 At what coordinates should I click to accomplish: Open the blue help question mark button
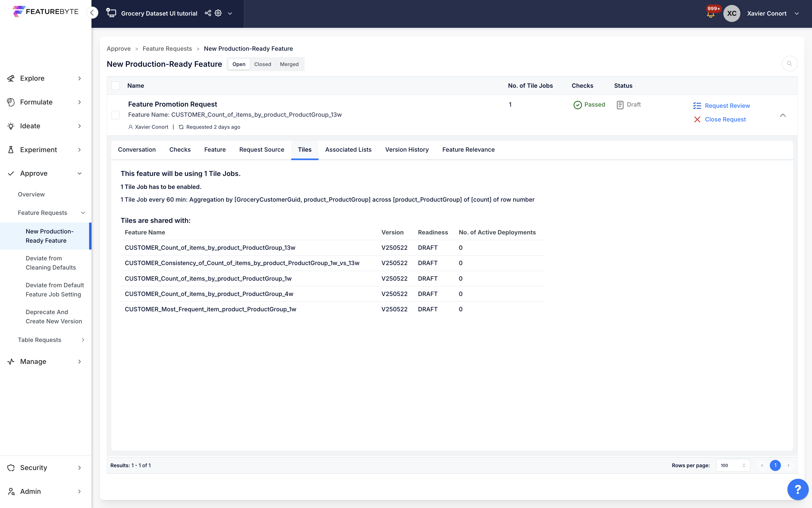tap(798, 489)
